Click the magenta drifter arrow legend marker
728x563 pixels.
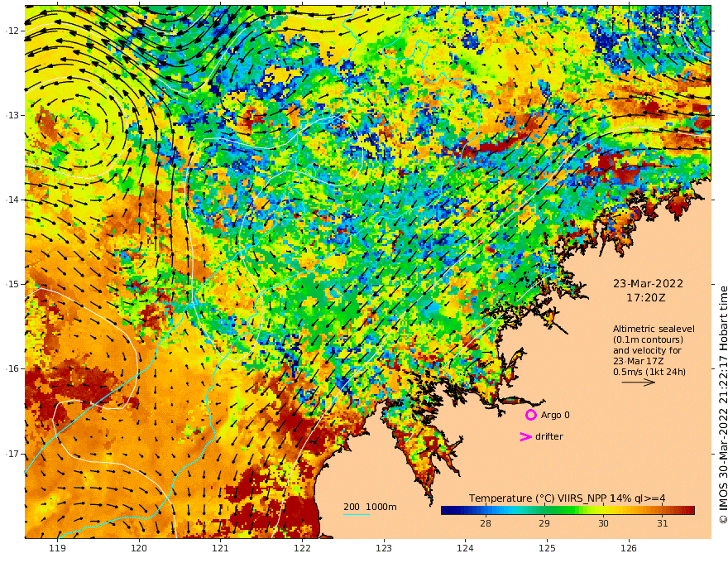pyautogui.click(x=525, y=436)
